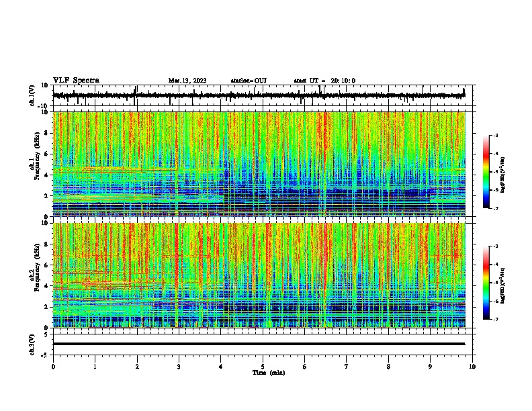Click the ch.1 PSD color bar
The width and height of the screenshot is (532, 411).
(x=486, y=172)
